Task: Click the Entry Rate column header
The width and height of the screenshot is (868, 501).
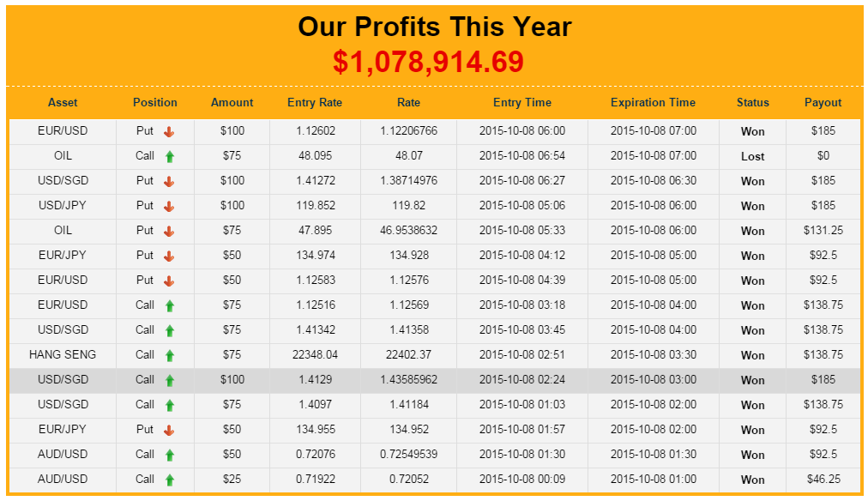Action: click(315, 102)
